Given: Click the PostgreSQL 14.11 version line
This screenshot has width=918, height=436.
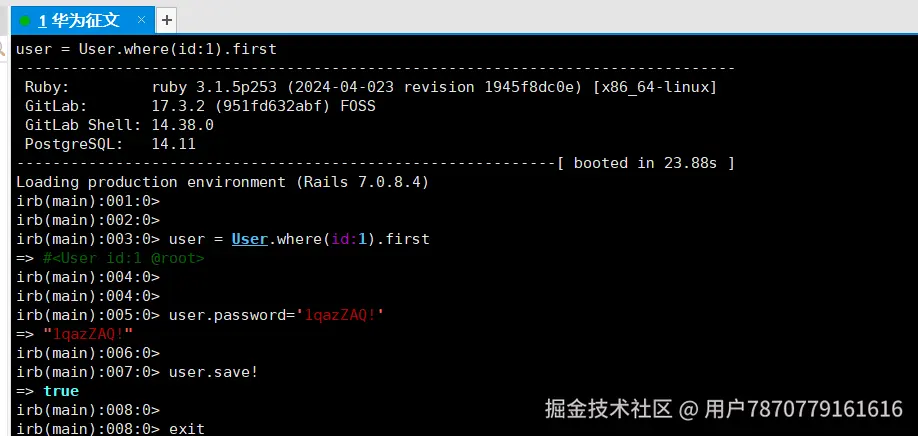Looking at the screenshot, I should point(110,144).
